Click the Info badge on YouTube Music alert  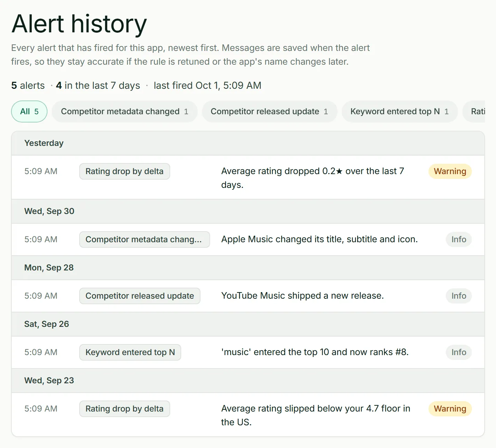point(459,296)
